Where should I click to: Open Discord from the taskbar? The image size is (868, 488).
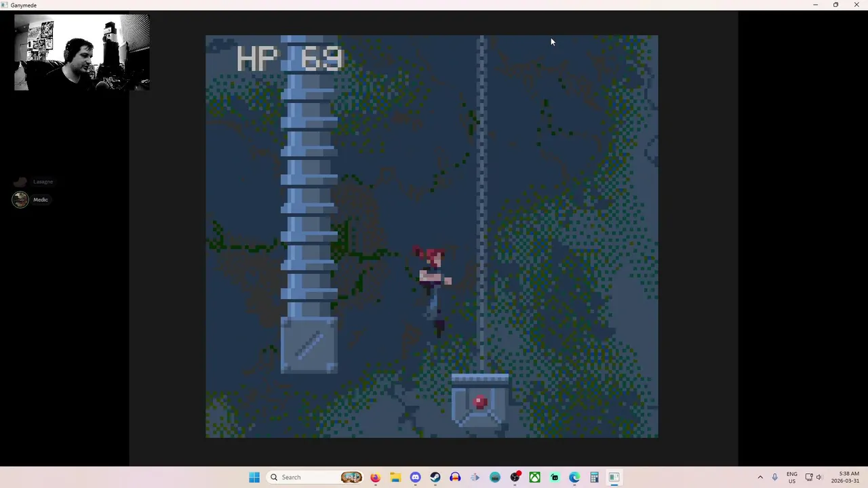coord(415,477)
